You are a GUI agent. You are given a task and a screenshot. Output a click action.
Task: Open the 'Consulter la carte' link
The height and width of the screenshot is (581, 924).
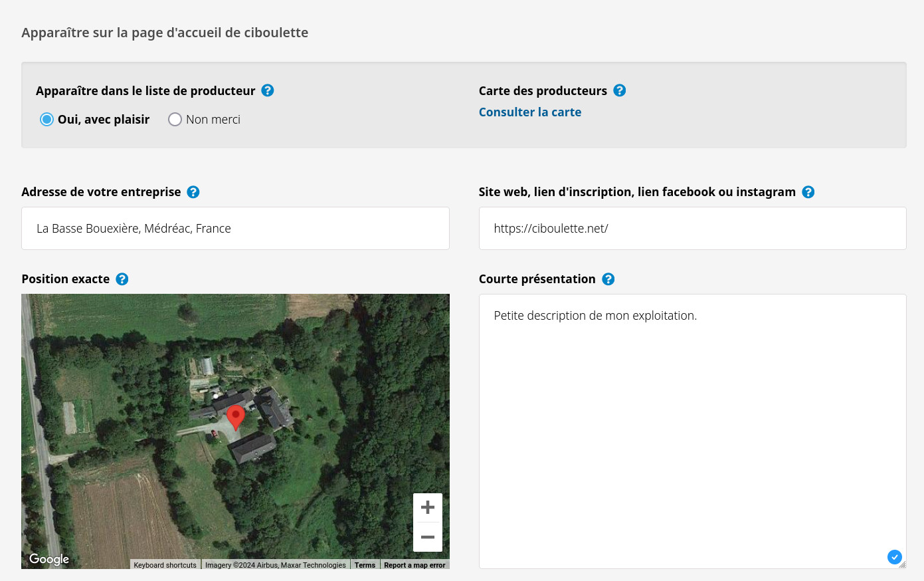(x=530, y=112)
